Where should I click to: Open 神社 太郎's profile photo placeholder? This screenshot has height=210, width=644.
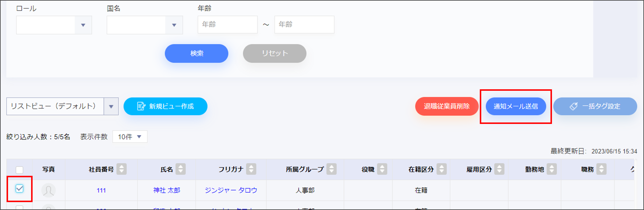[x=49, y=191]
